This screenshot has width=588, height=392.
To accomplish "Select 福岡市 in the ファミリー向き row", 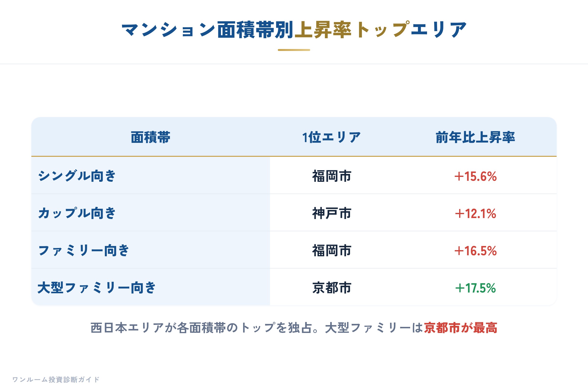I will (332, 250).
